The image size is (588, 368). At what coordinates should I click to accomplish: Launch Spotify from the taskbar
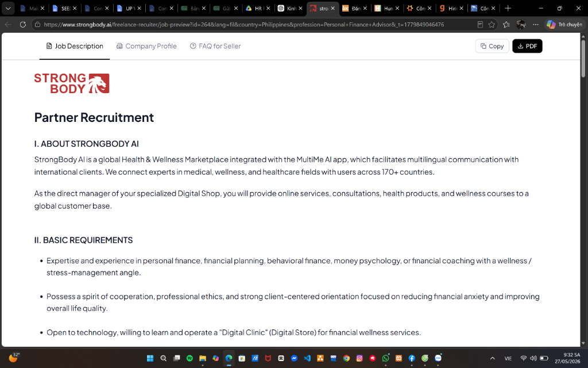189,358
